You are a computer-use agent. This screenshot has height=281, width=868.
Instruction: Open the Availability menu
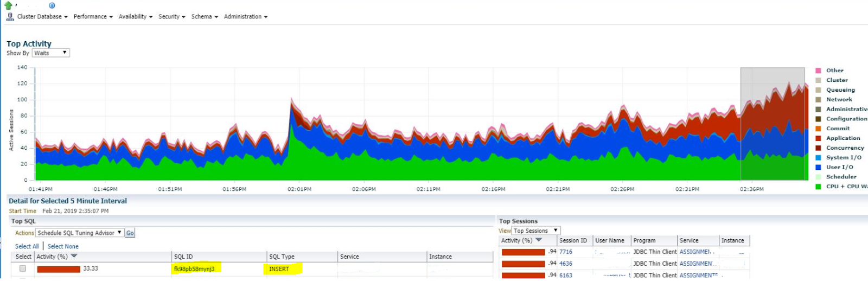point(136,17)
